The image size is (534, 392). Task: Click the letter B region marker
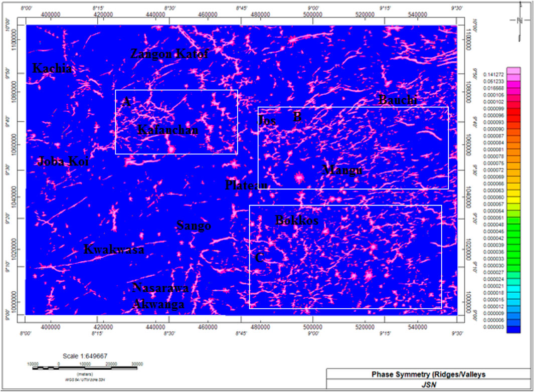(x=297, y=117)
